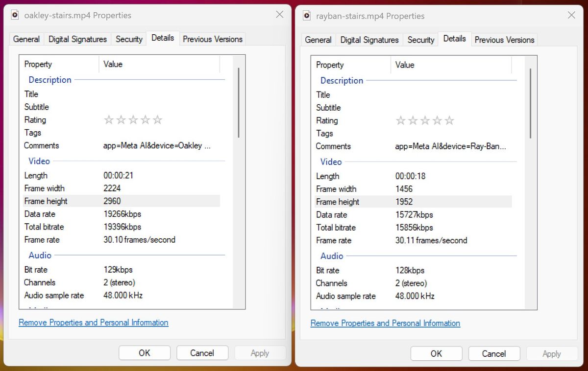Click Audio sample rate row in rayban-stairs.mp4 window
Viewport: 588px width, 371px height.
pos(413,296)
